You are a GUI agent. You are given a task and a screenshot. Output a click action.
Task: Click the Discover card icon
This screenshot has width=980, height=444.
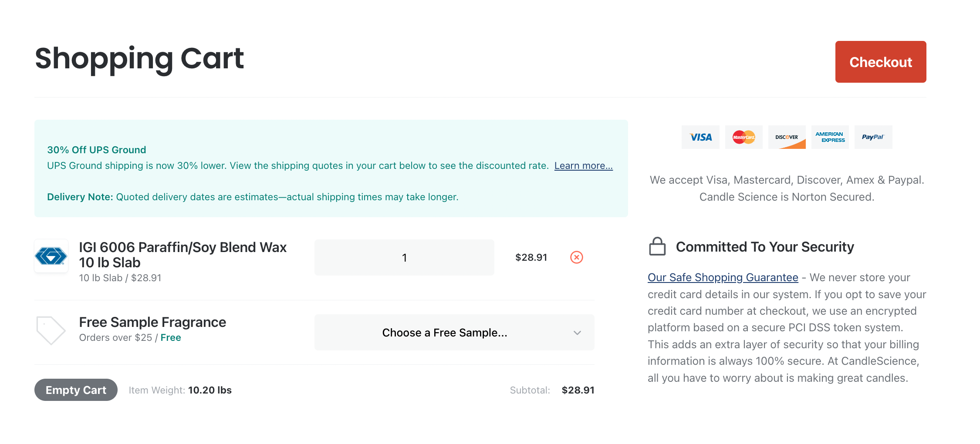pos(787,137)
